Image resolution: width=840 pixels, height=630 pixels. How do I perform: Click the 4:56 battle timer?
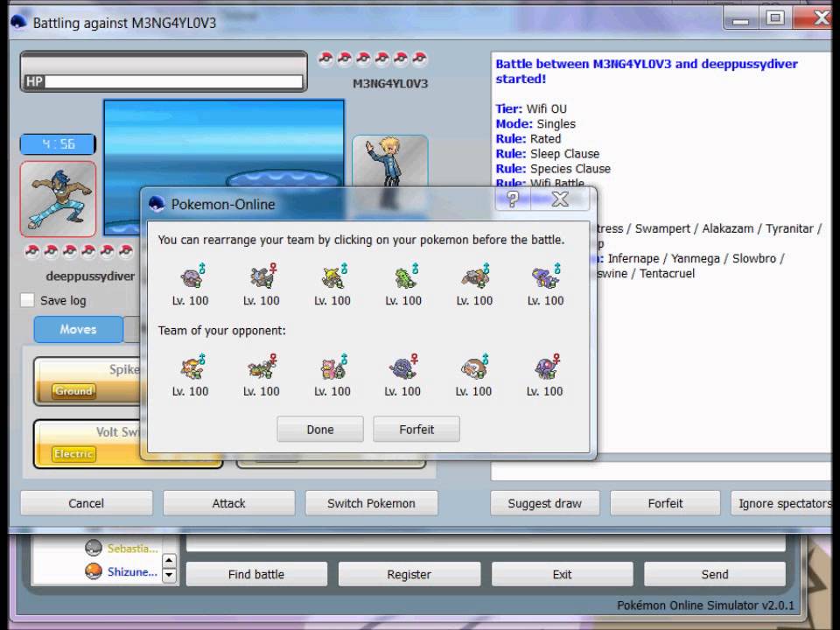point(58,144)
